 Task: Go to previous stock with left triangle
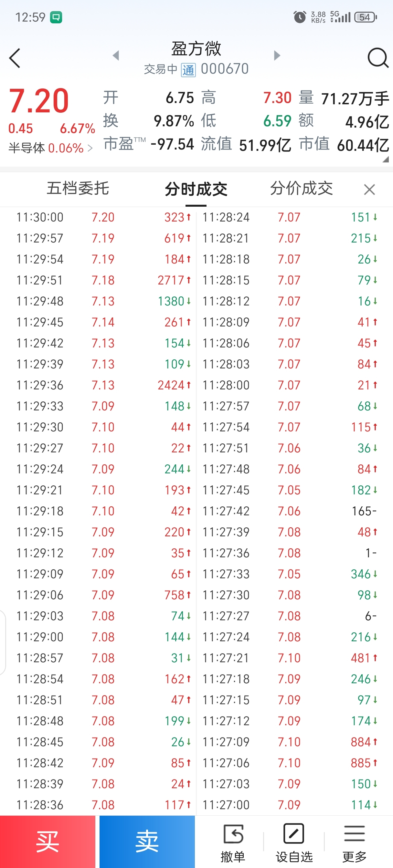[116, 55]
